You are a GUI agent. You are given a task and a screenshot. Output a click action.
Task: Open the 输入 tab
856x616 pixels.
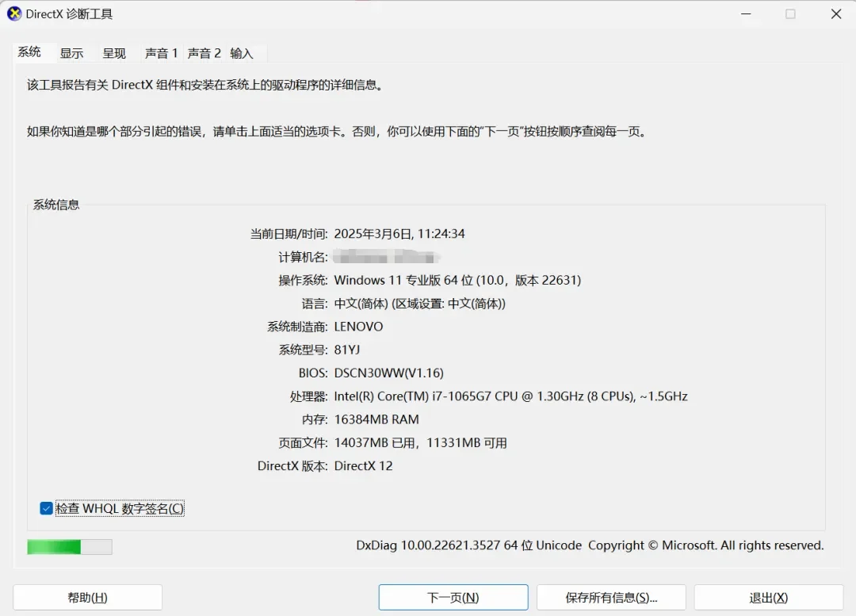pyautogui.click(x=242, y=53)
